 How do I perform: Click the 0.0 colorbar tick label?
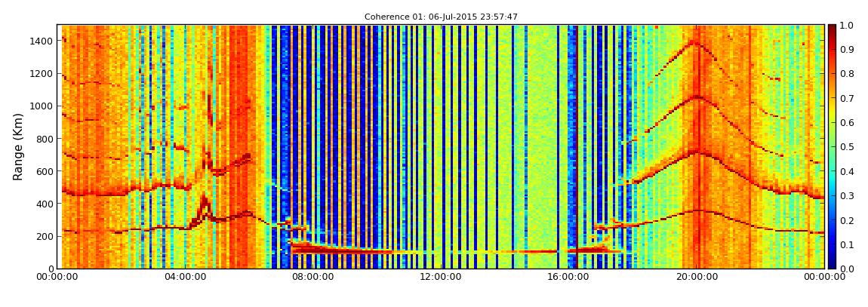[847, 269]
